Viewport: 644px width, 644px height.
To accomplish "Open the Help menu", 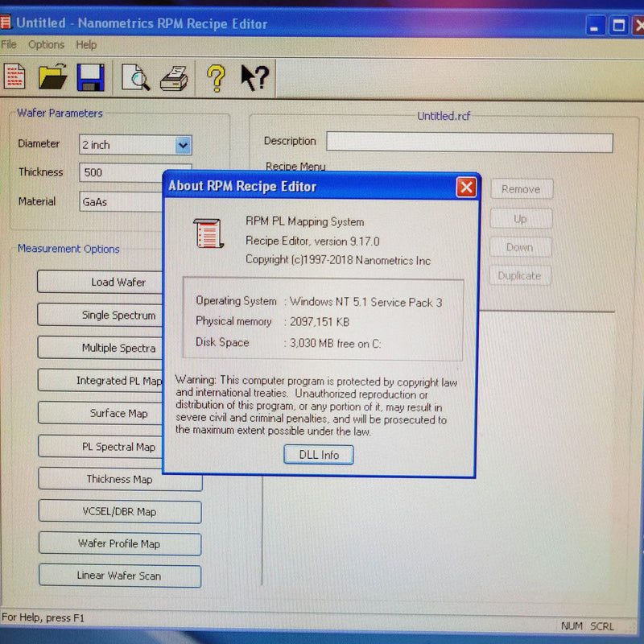I will point(86,44).
